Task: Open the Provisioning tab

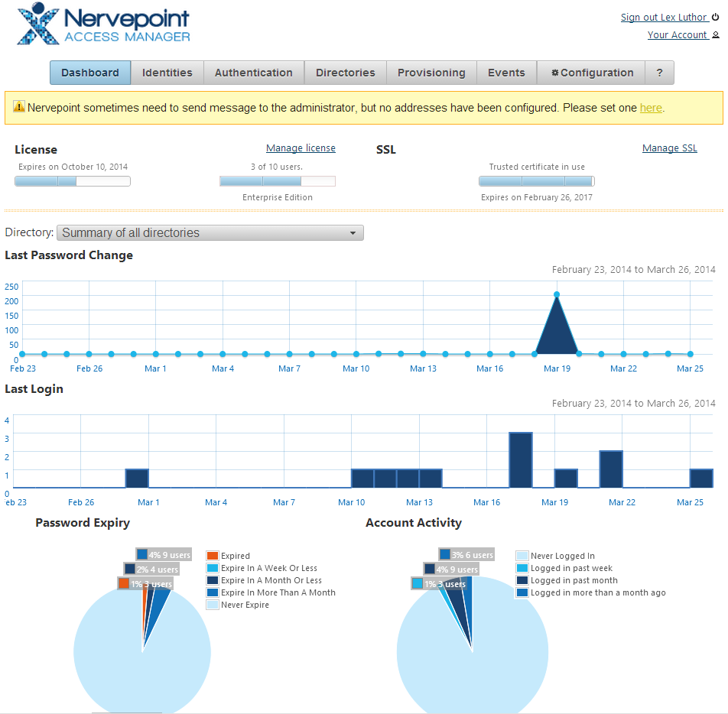Action: (x=431, y=72)
